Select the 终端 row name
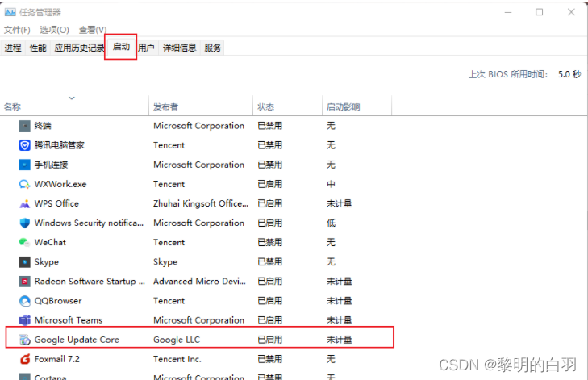588x380 pixels. point(43,126)
